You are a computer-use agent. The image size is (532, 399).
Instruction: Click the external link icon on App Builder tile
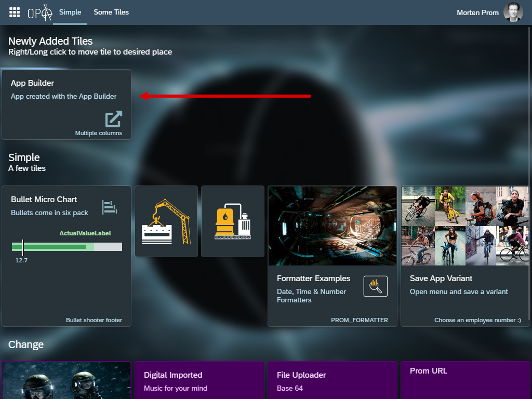point(113,119)
